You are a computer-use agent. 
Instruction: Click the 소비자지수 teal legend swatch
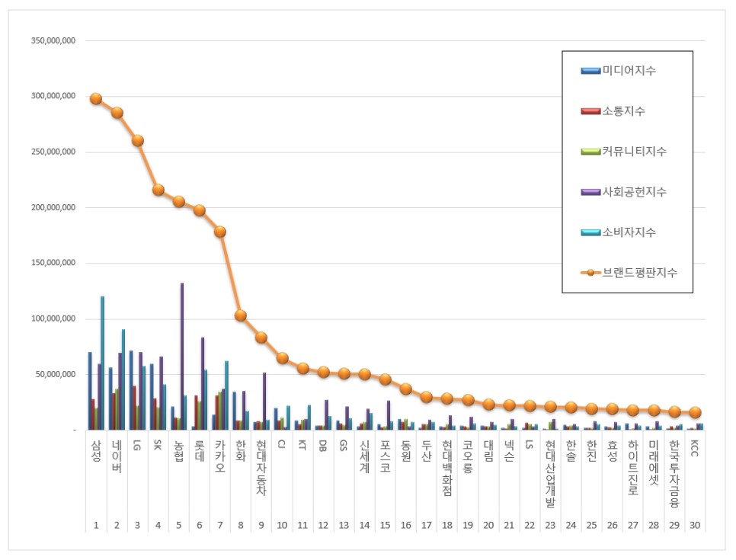(590, 232)
